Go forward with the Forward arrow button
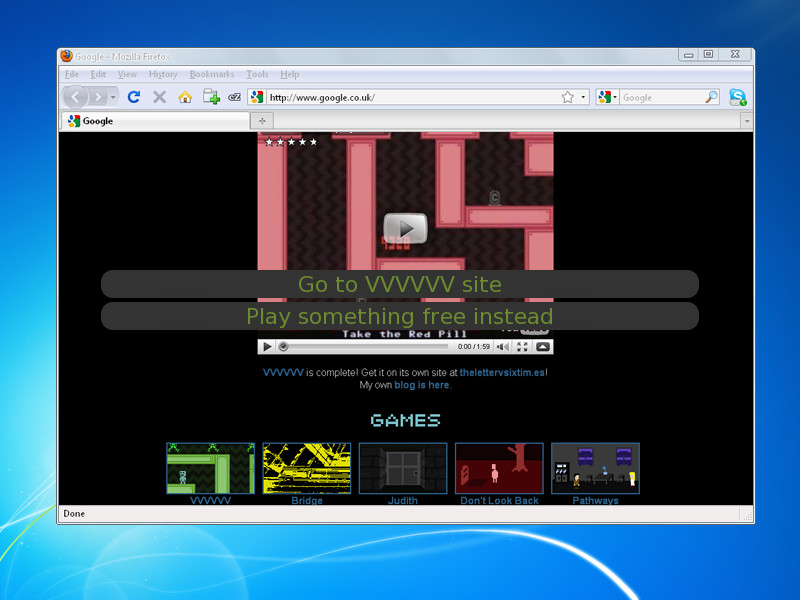Screen dimensions: 800x600 pyautogui.click(x=97, y=96)
